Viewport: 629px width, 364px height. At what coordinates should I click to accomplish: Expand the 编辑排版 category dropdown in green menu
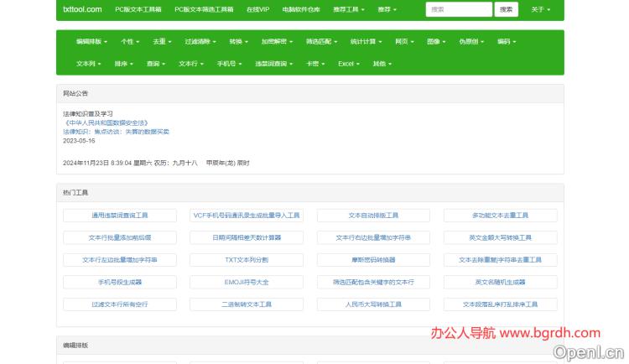pos(91,41)
